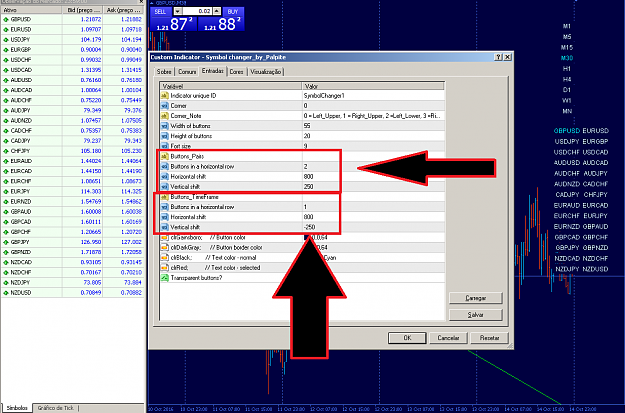Click the string icon beside Buttons_TimeFrame
The height and width of the screenshot is (413, 625).
click(165, 197)
